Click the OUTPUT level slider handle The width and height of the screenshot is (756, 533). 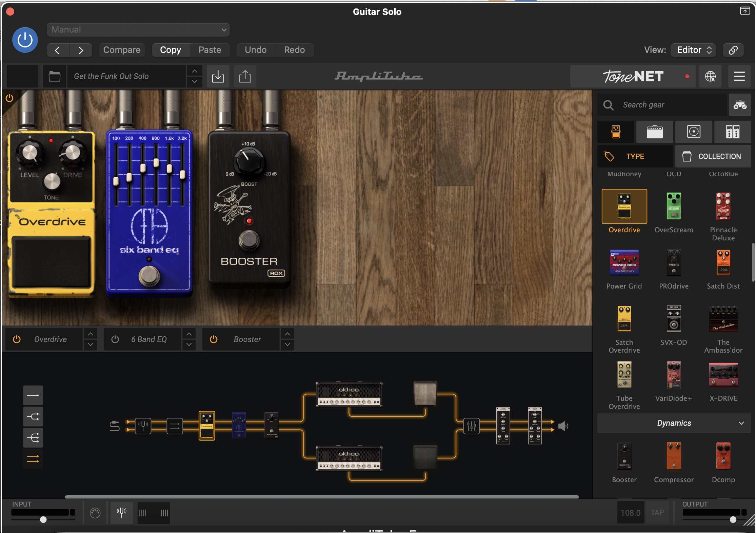[x=733, y=519]
